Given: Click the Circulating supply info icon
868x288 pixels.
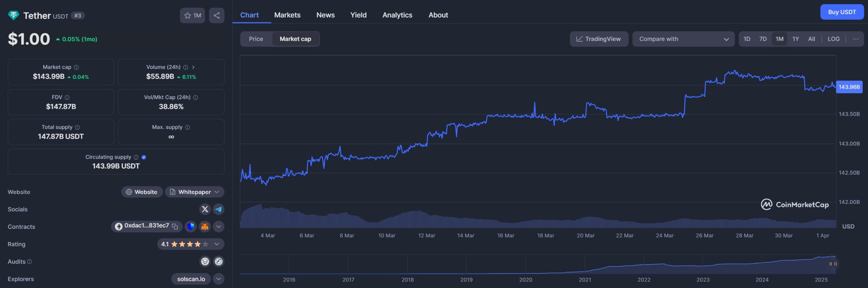Looking at the screenshot, I should pyautogui.click(x=136, y=157).
